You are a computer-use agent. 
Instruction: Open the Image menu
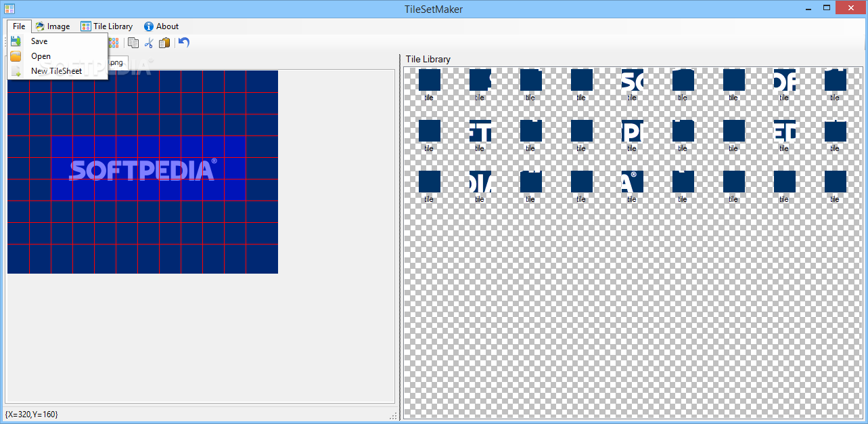click(x=52, y=26)
